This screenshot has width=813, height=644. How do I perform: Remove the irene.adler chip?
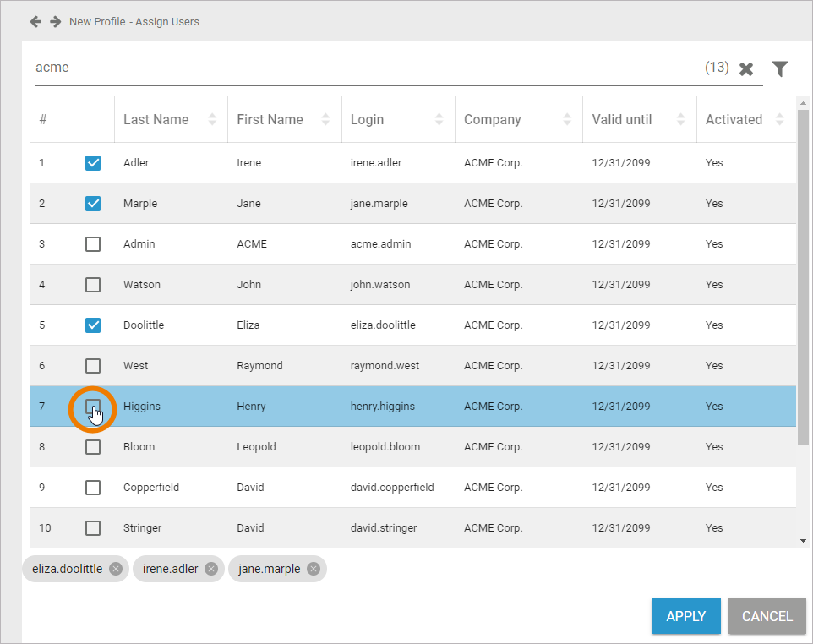(x=211, y=569)
